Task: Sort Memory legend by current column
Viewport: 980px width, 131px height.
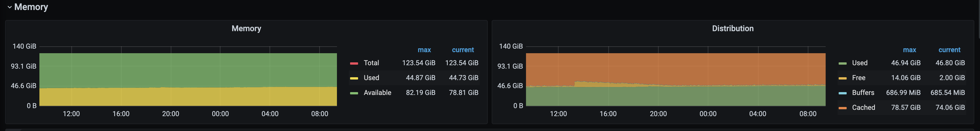Action: tap(463, 50)
